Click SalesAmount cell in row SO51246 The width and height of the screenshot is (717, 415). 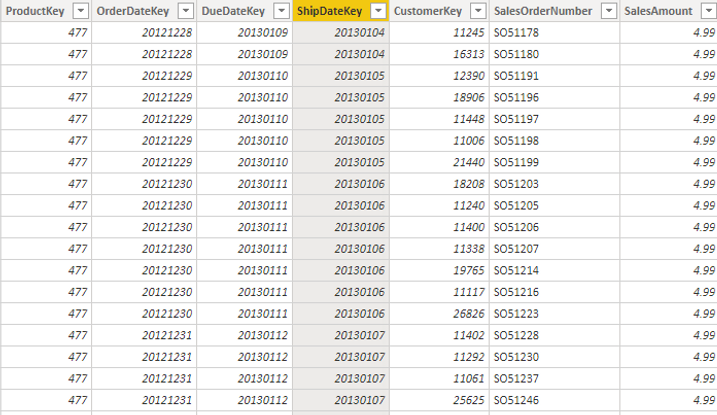[669, 400]
